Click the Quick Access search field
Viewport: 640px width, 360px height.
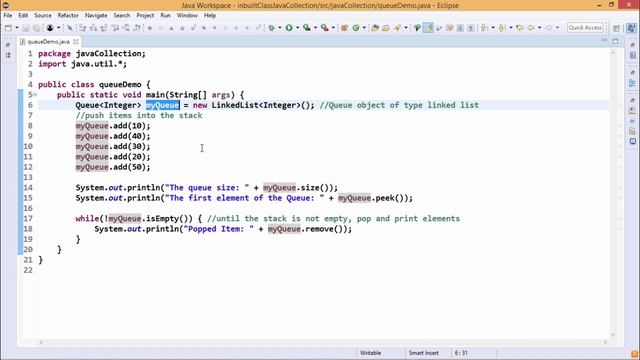coord(585,28)
